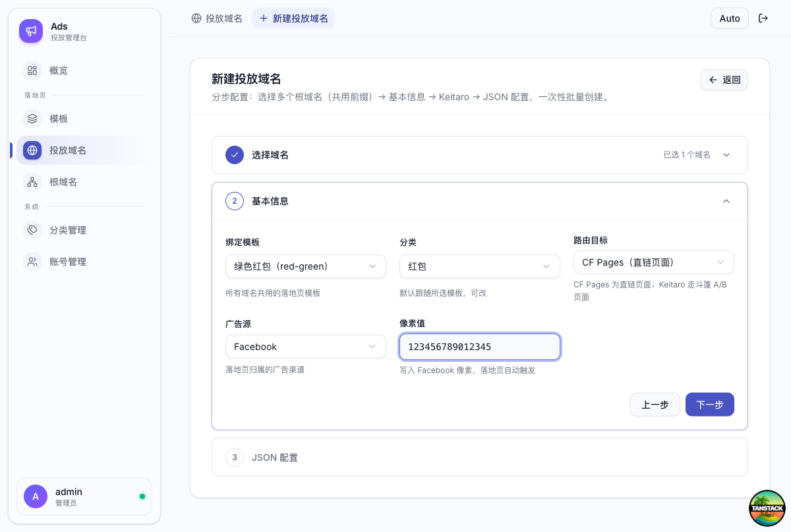This screenshot has width=791, height=532.
Task: Click the JSON 配置 step 3 header
Action: pos(480,458)
